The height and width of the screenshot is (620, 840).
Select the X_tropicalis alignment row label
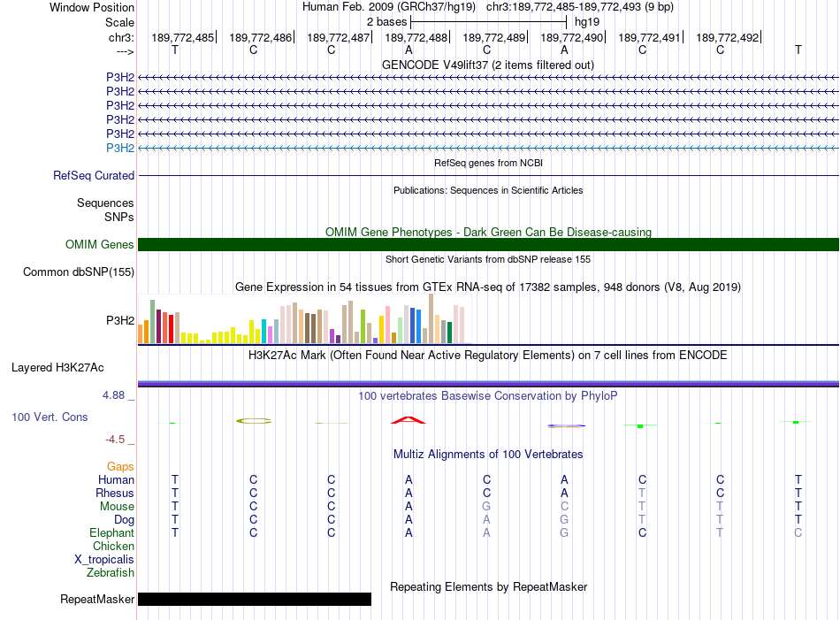tap(104, 560)
